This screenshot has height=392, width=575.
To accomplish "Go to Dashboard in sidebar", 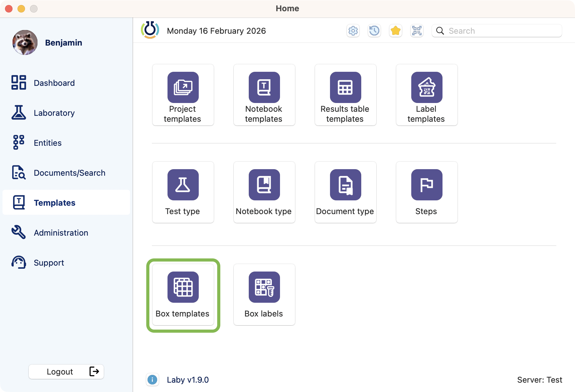I will (x=54, y=83).
